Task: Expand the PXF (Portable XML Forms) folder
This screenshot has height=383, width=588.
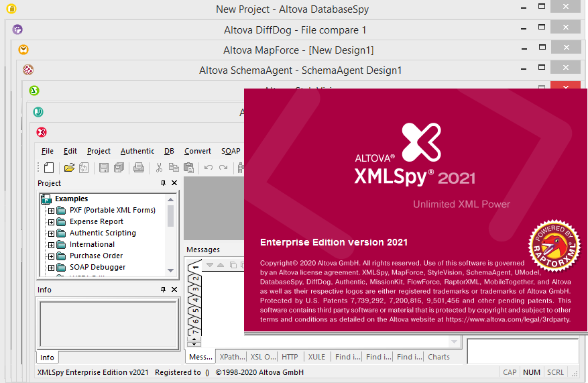Action: click(51, 211)
